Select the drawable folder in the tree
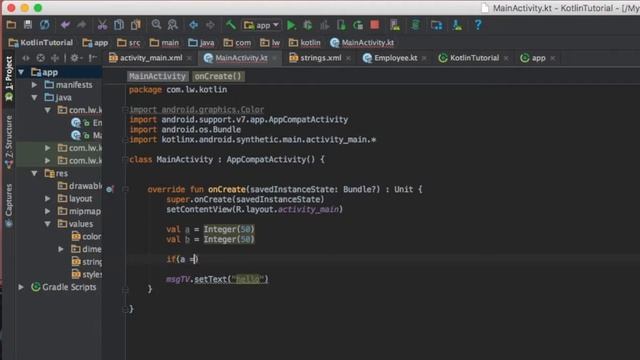640x360 pixels. (x=80, y=186)
